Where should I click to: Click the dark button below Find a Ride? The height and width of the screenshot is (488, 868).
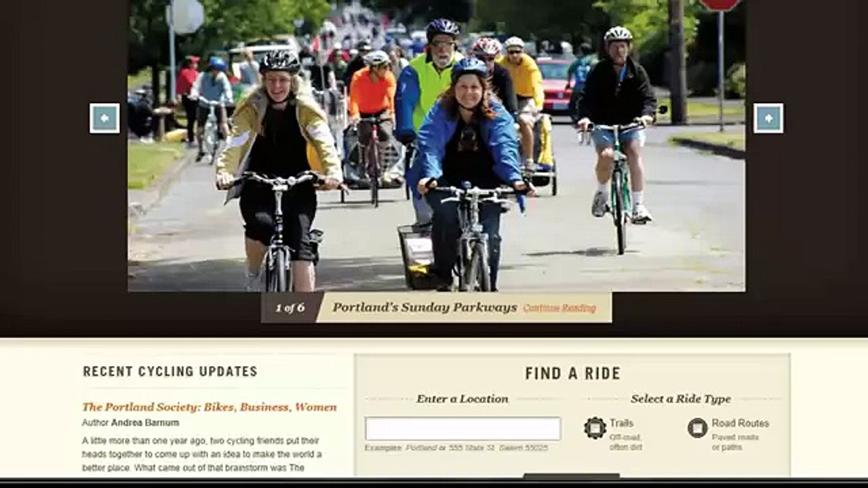571,476
